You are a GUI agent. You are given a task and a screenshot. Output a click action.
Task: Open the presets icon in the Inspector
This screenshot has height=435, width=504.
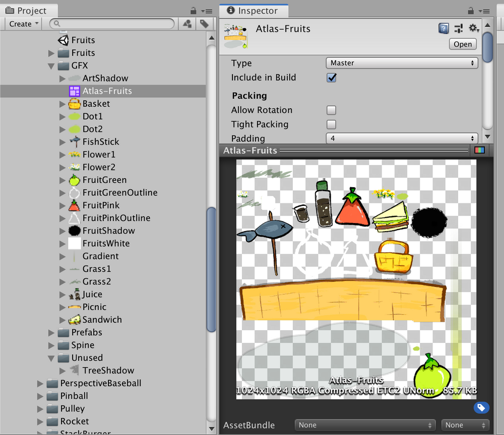[459, 29]
